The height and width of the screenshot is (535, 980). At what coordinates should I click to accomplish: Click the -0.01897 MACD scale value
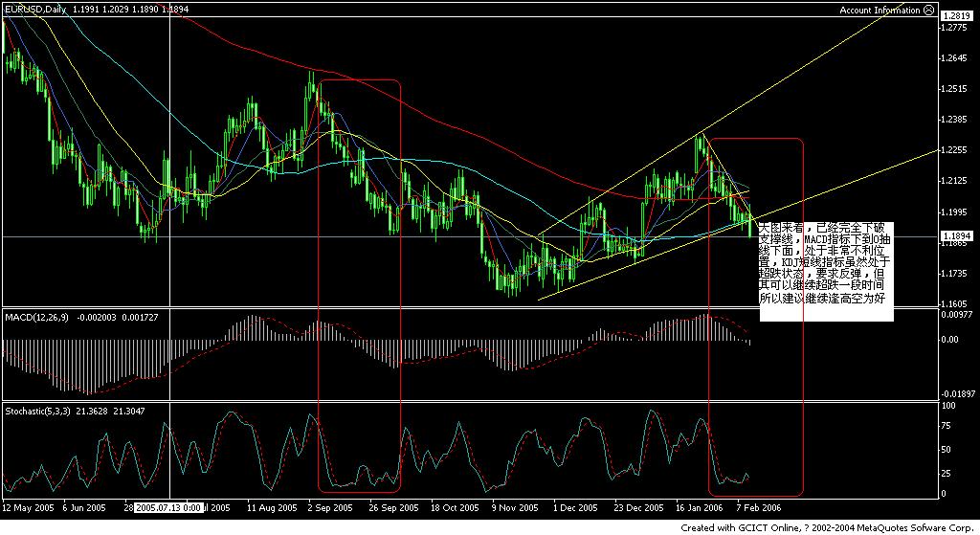click(958, 393)
